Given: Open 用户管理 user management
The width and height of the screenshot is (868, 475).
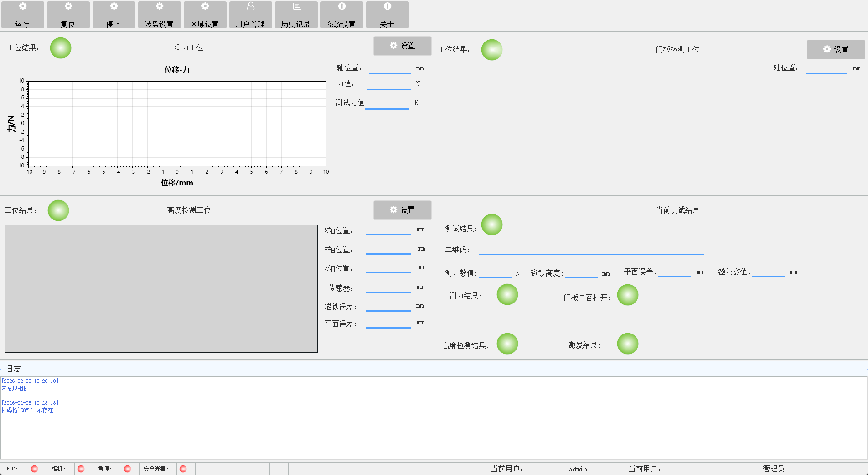Looking at the screenshot, I should click(x=250, y=15).
